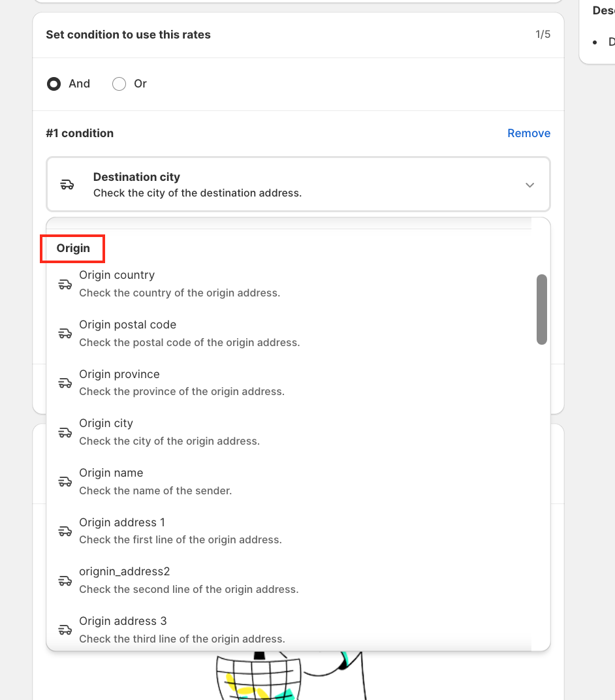Viewport: 615px width, 700px height.
Task: Click truck icon beside orignin_address2
Action: click(x=65, y=581)
